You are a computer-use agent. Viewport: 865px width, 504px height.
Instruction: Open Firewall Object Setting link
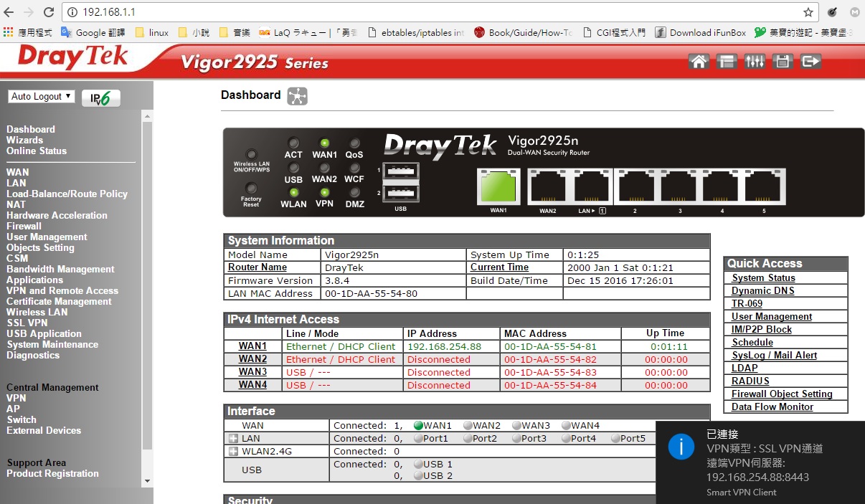click(782, 394)
